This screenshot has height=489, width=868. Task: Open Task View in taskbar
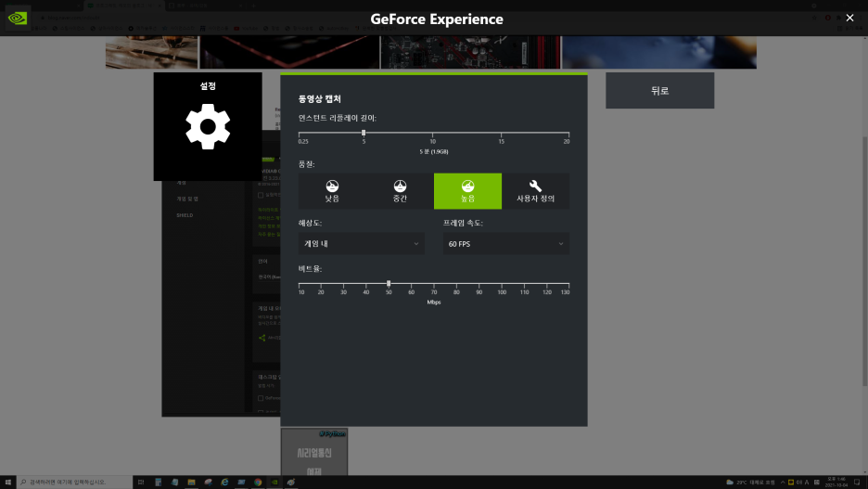pyautogui.click(x=141, y=483)
